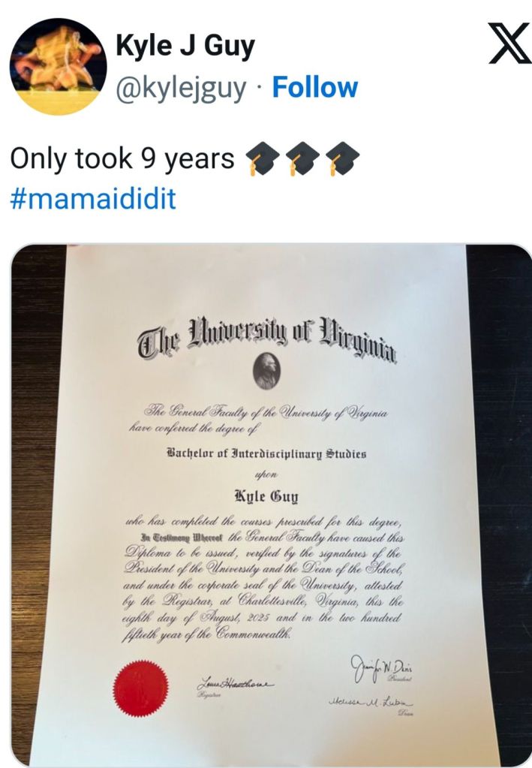Click the red wax seal on diploma
The height and width of the screenshot is (768, 532).
tap(137, 685)
